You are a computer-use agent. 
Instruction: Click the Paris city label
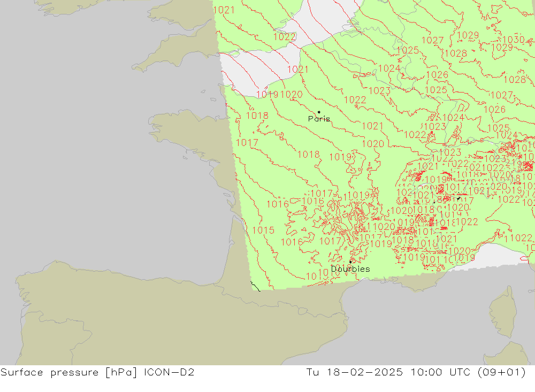click(x=319, y=119)
